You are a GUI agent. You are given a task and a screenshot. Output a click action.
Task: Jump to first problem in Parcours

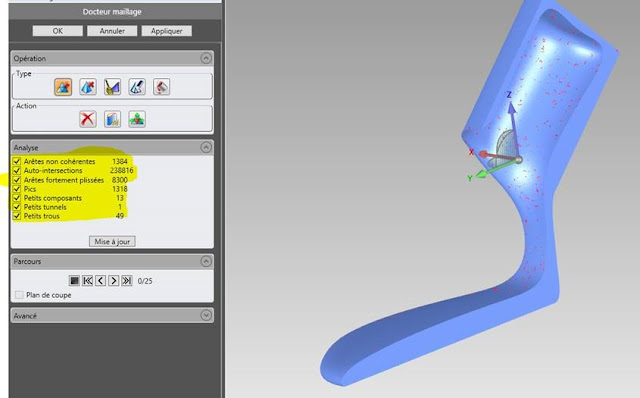pos(87,280)
